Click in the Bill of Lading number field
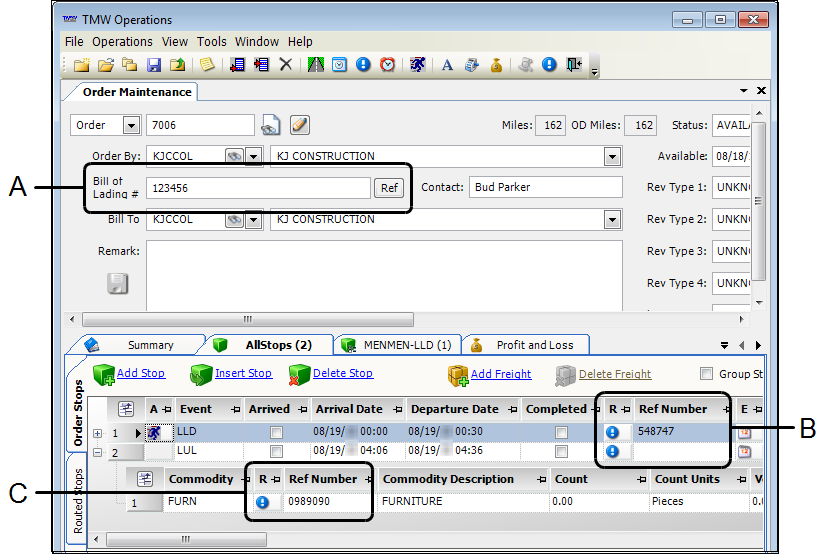Viewport: 831px width, 554px height. point(258,188)
